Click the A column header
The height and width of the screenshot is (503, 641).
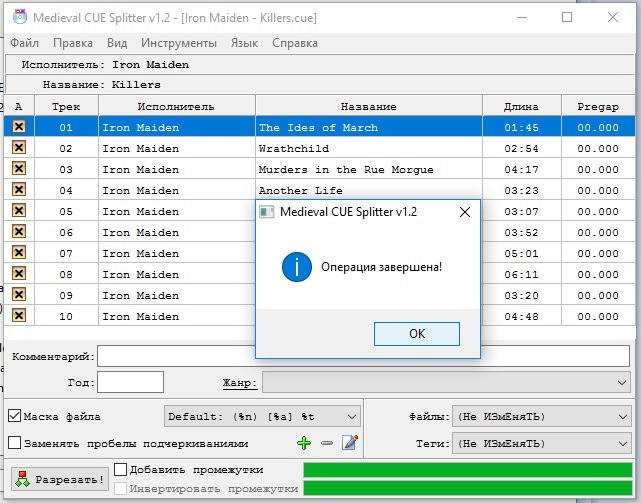pyautogui.click(x=19, y=106)
